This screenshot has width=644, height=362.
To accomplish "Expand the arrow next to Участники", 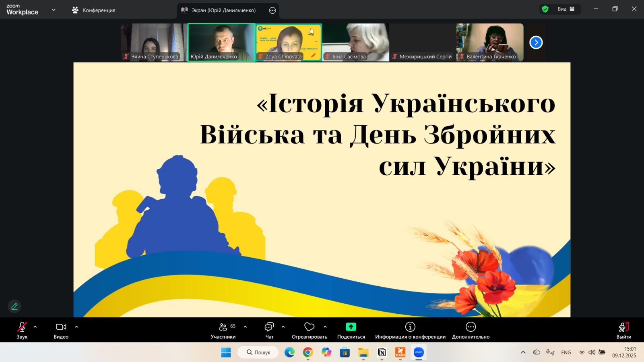I will click(245, 327).
